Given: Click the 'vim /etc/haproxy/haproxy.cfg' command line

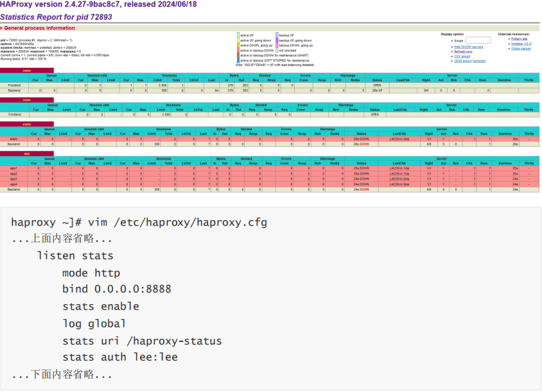Looking at the screenshot, I should pyautogui.click(x=177, y=222).
